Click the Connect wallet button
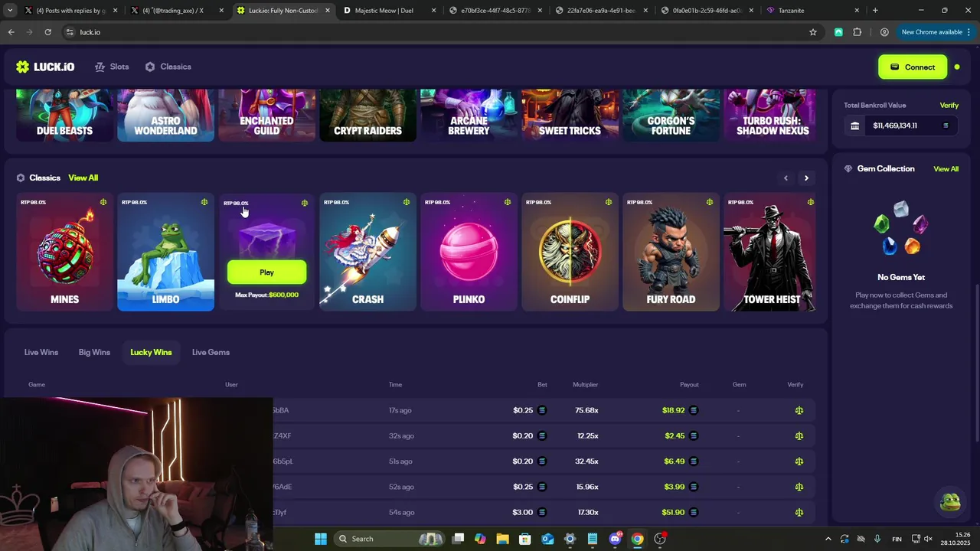 pos(913,67)
